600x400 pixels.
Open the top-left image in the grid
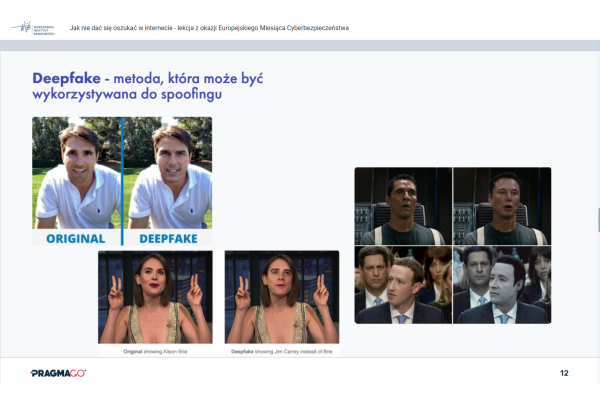coord(403,206)
